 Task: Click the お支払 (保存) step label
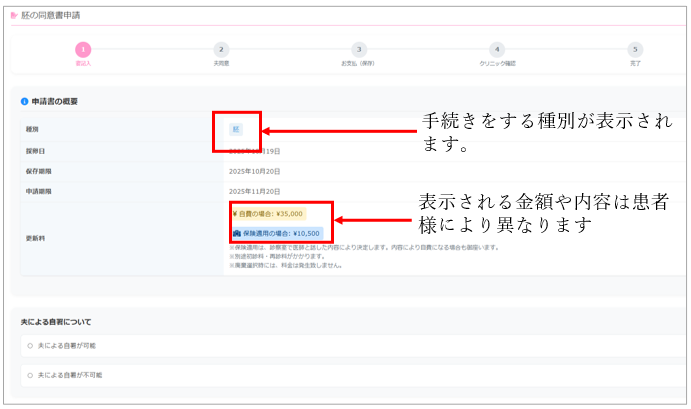pyautogui.click(x=358, y=63)
